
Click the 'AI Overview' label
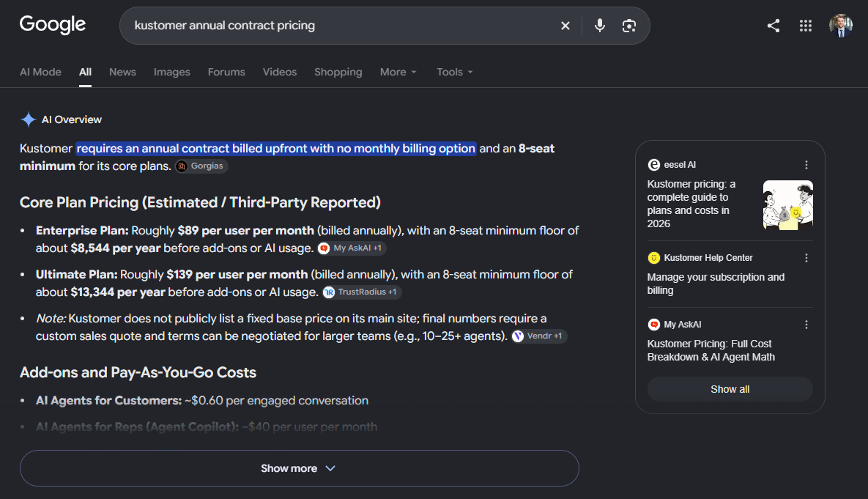point(71,119)
